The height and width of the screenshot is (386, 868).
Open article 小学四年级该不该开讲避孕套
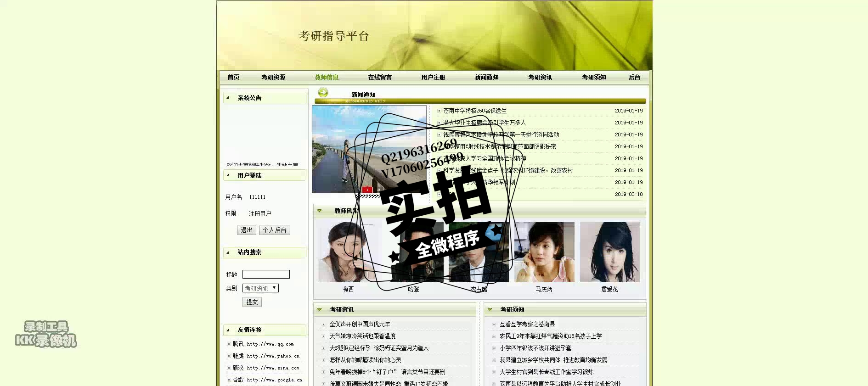(x=535, y=348)
